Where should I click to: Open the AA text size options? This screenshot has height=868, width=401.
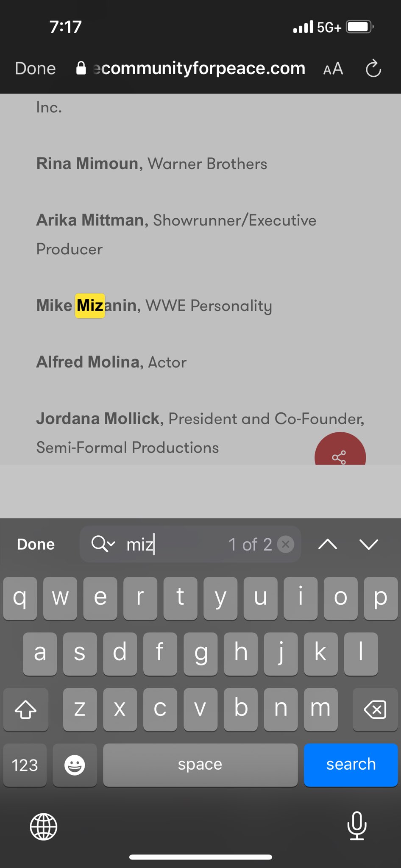point(333,69)
